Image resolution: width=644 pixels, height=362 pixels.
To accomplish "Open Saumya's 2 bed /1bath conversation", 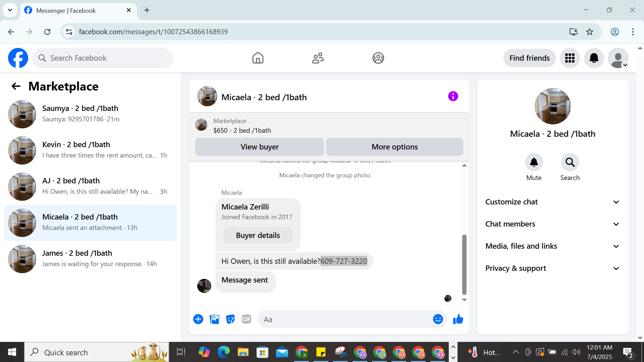I will [x=91, y=114].
